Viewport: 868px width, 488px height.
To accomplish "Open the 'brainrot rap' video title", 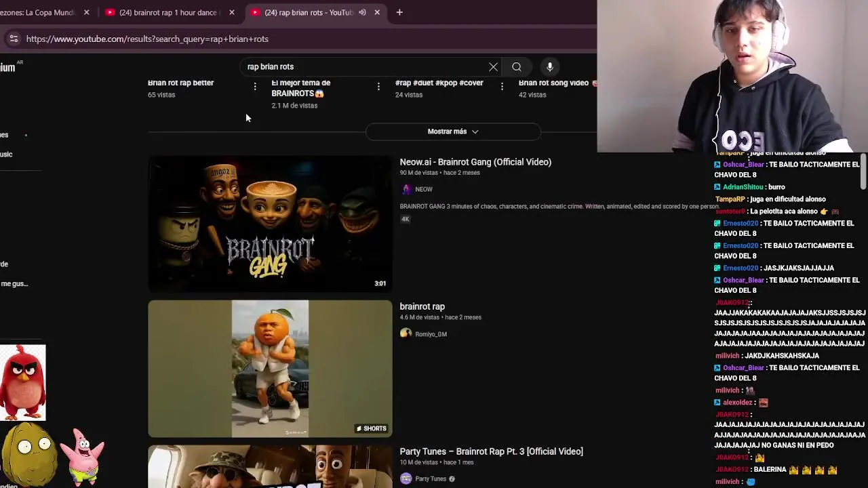I will (422, 306).
